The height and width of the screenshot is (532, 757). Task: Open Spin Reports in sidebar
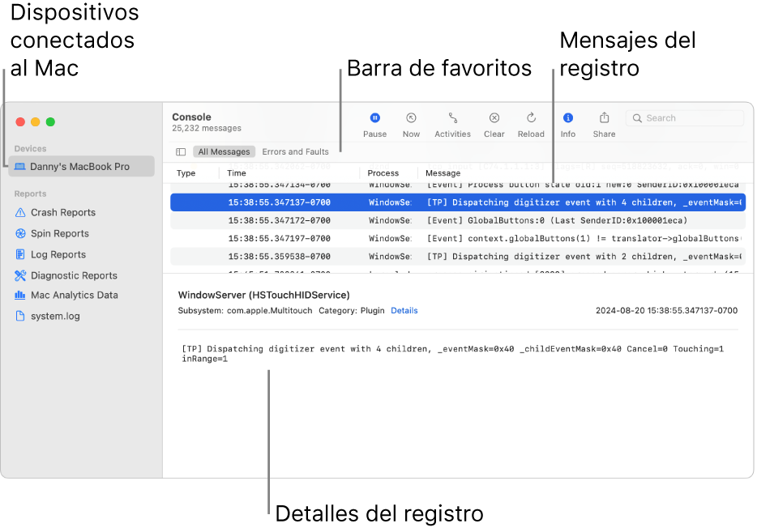coord(60,233)
